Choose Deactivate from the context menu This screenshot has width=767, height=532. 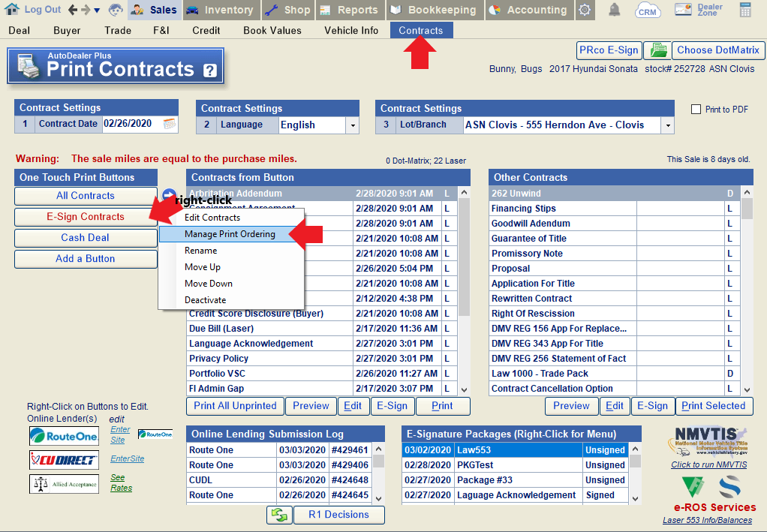pyautogui.click(x=231, y=300)
